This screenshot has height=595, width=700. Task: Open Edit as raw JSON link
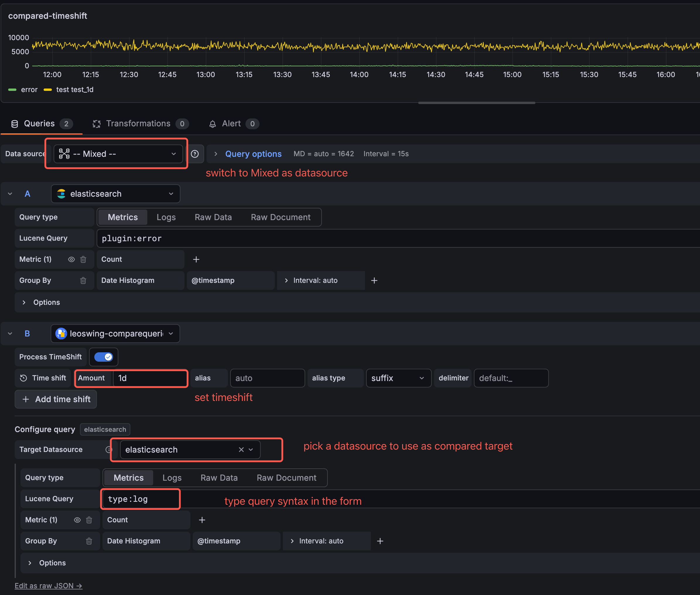48,586
